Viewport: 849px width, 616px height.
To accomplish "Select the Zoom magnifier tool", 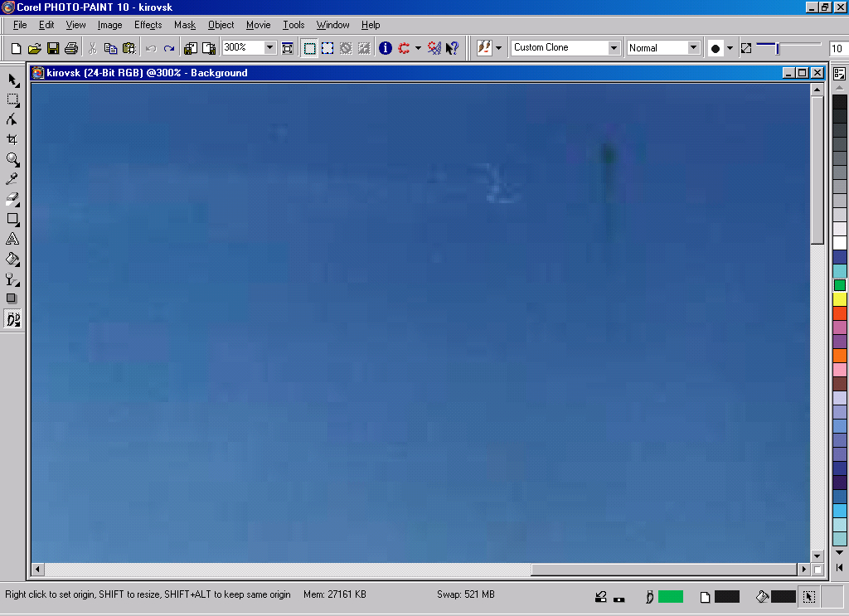I will 13,160.
